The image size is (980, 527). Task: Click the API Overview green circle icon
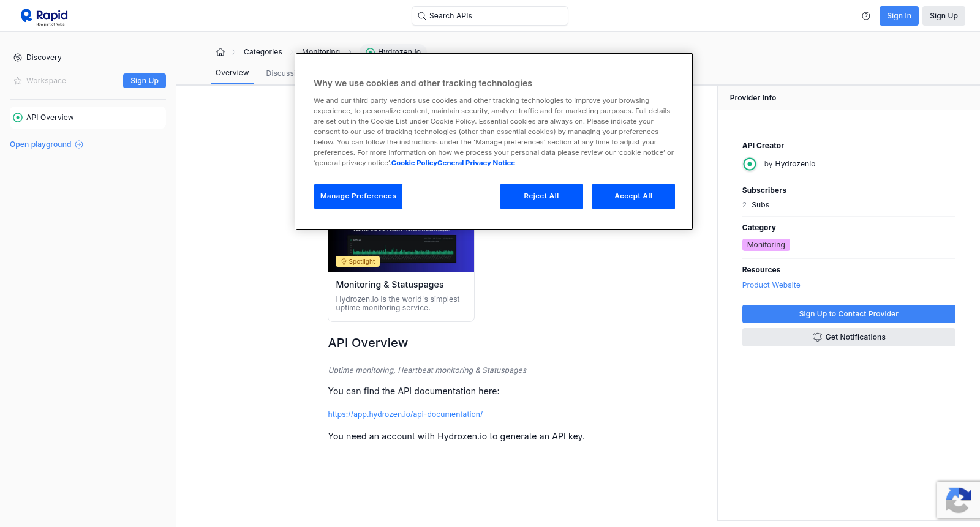pyautogui.click(x=18, y=118)
